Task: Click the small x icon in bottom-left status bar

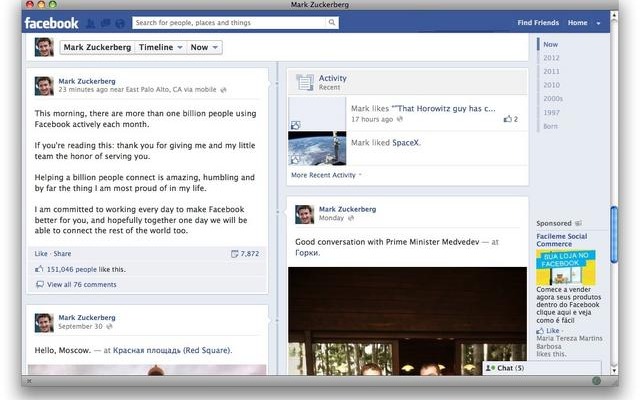Action: [29, 381]
